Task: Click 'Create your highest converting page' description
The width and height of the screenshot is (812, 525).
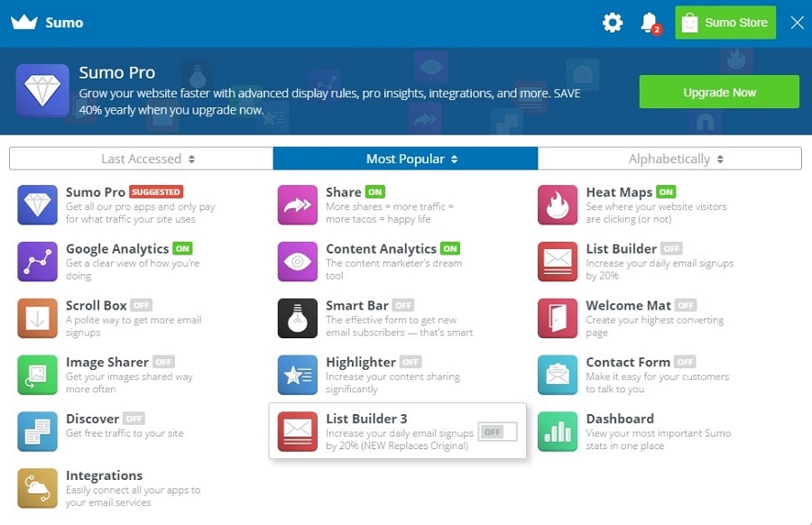Action: 655,327
